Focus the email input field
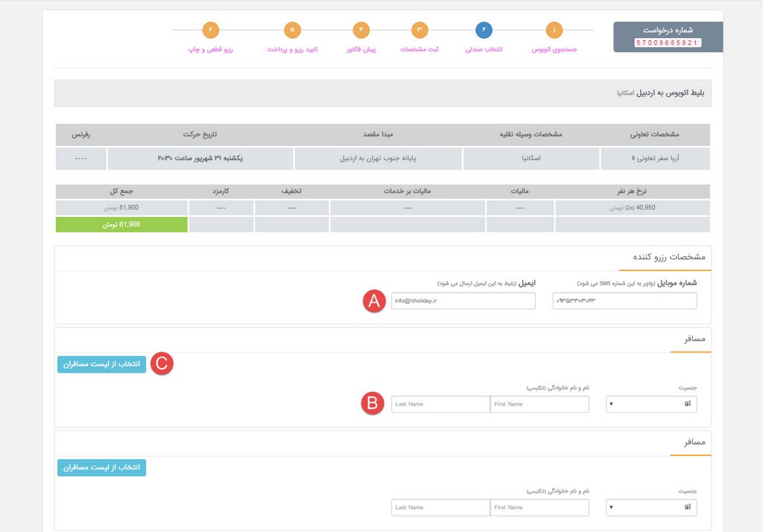The width and height of the screenshot is (763, 532). 463,300
